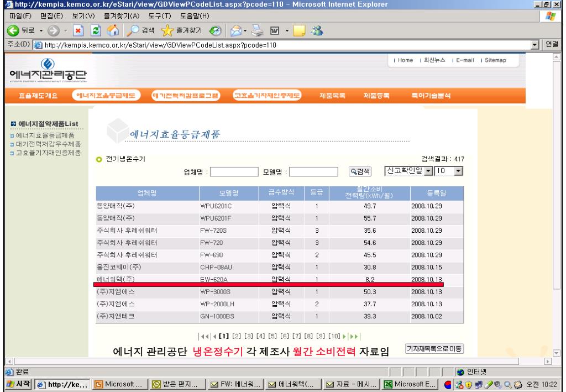Click the clock showing 오전 10:22
Viewport: 566px width, 392px height.
542,385
